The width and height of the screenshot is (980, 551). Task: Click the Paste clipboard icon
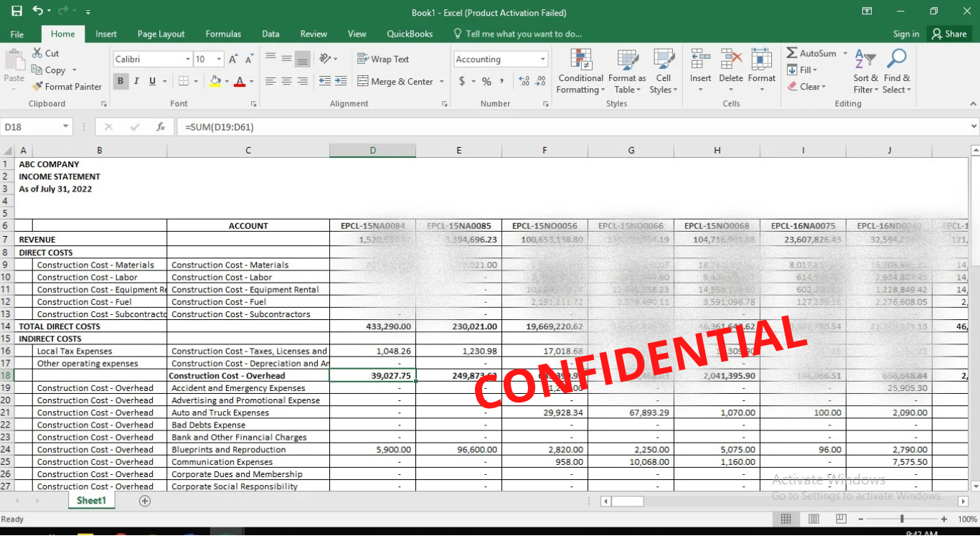coord(14,60)
